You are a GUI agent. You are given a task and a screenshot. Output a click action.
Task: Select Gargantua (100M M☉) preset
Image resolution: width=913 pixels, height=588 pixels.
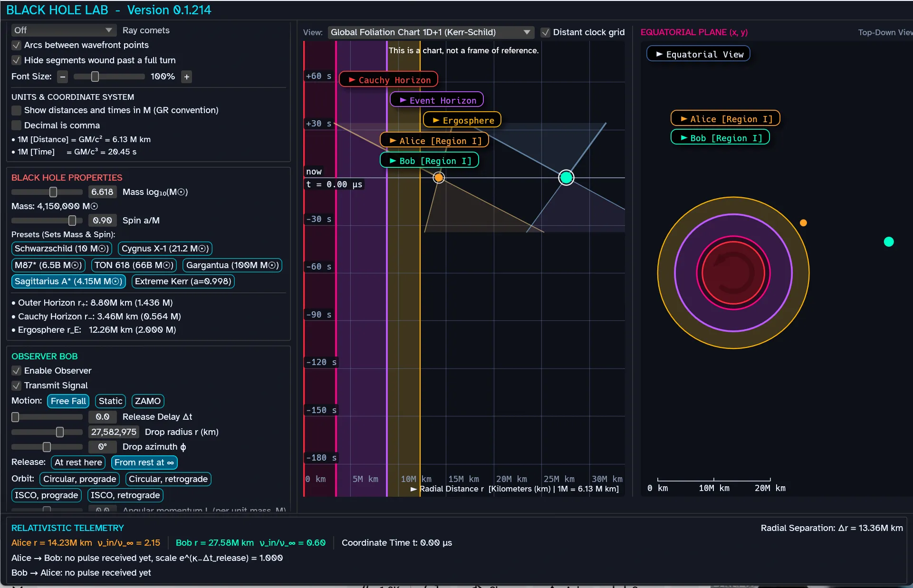point(232,265)
